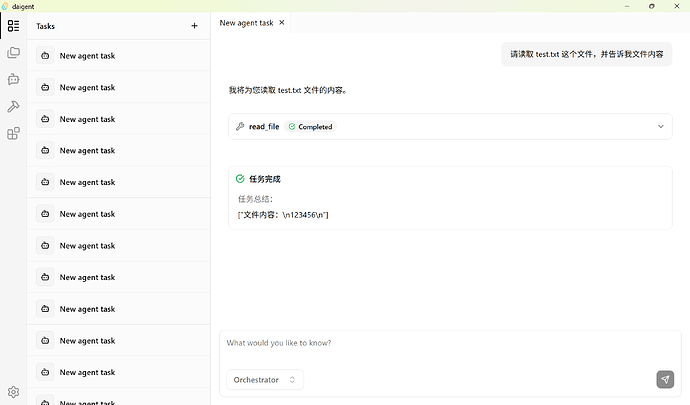Click the user message about test.txt
Screen dimensions: 690x405
pyautogui.click(x=587, y=54)
